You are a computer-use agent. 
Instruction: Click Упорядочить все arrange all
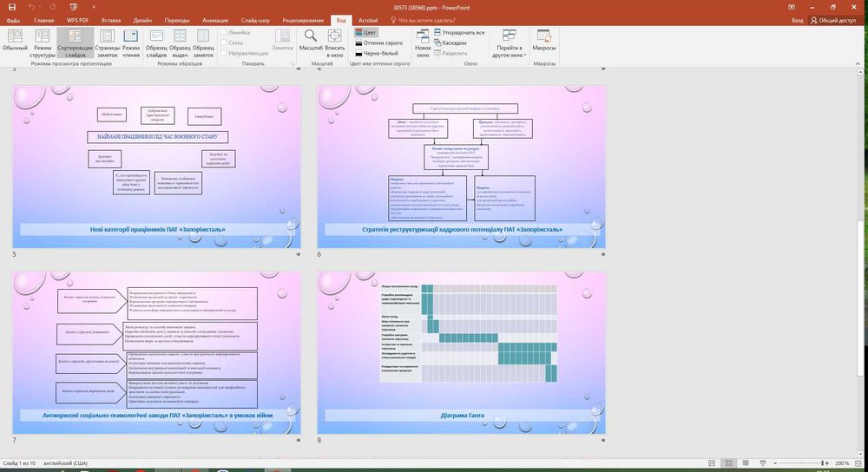(459, 32)
